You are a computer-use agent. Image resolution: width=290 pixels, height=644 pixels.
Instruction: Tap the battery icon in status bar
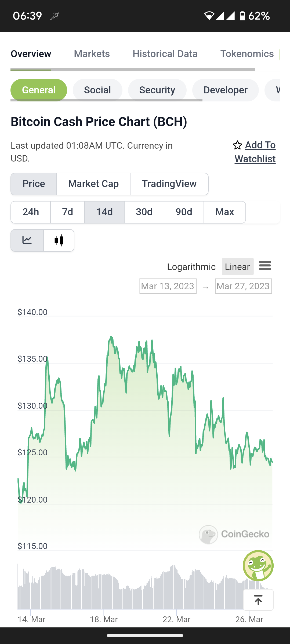tap(242, 16)
